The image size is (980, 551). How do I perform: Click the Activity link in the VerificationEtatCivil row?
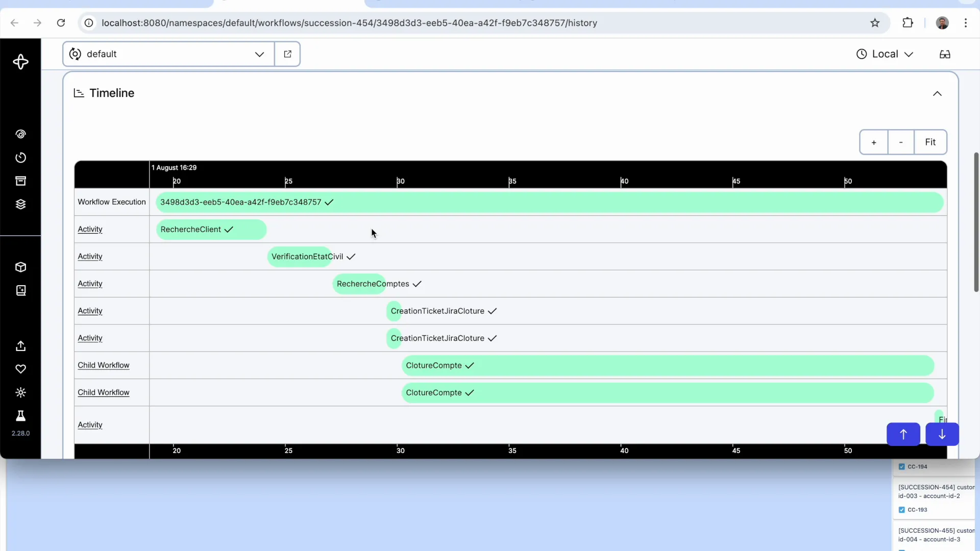pos(90,256)
